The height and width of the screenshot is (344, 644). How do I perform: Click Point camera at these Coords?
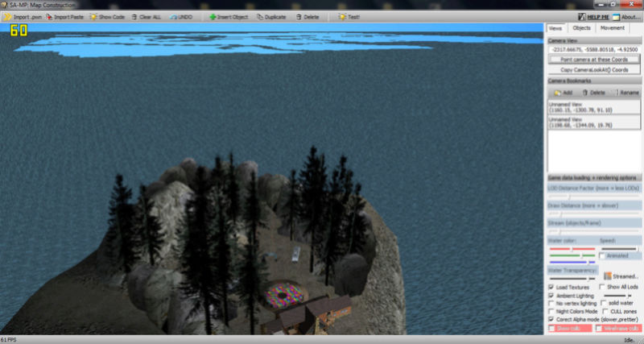tap(594, 60)
